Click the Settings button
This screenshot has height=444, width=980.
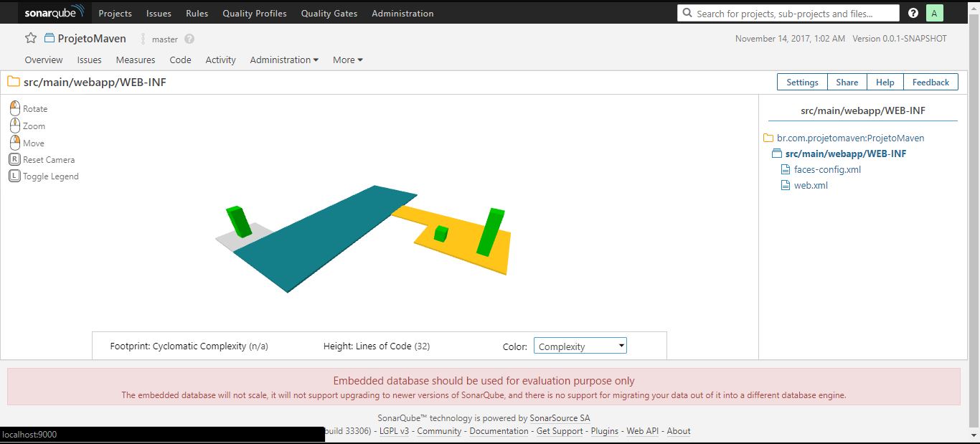tap(802, 82)
